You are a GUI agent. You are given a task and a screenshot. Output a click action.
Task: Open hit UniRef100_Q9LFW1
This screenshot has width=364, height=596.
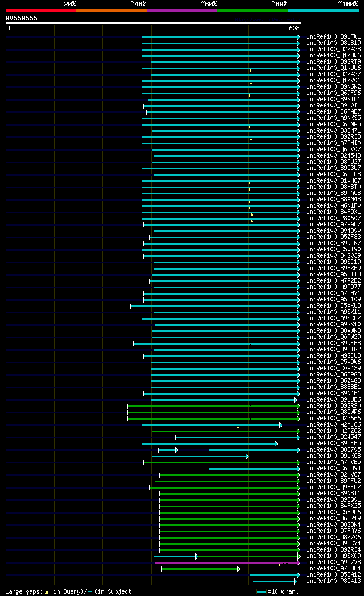pos(333,37)
